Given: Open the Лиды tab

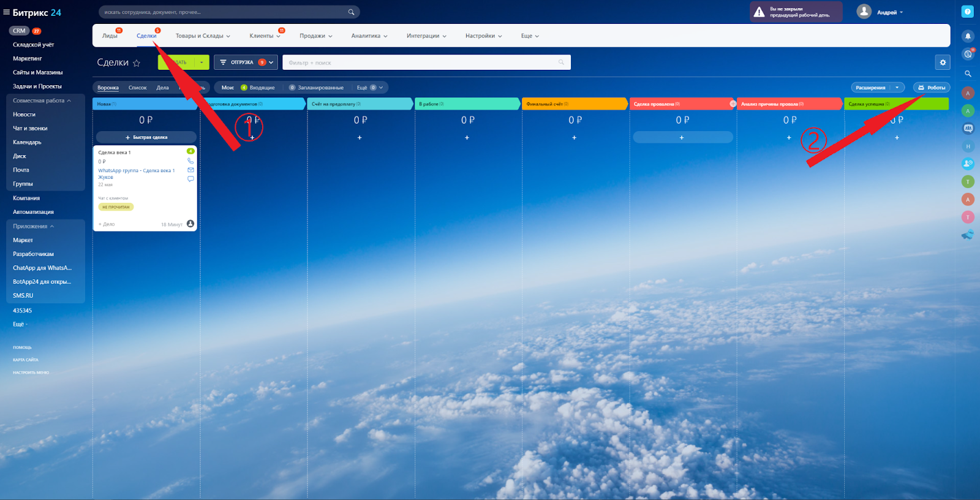Looking at the screenshot, I should tap(110, 36).
